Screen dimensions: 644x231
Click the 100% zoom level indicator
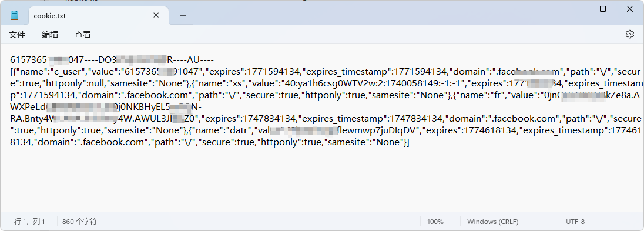tap(435, 222)
